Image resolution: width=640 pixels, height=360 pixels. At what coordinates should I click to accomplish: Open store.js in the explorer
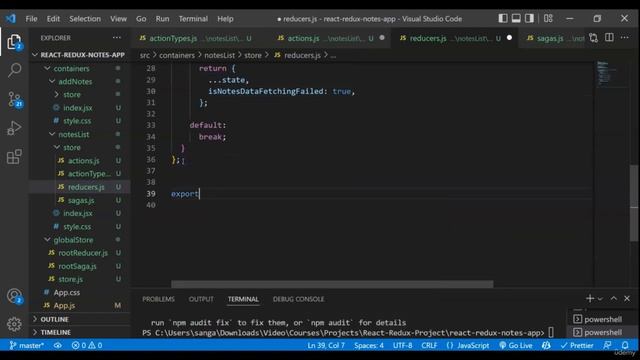tap(80, 279)
